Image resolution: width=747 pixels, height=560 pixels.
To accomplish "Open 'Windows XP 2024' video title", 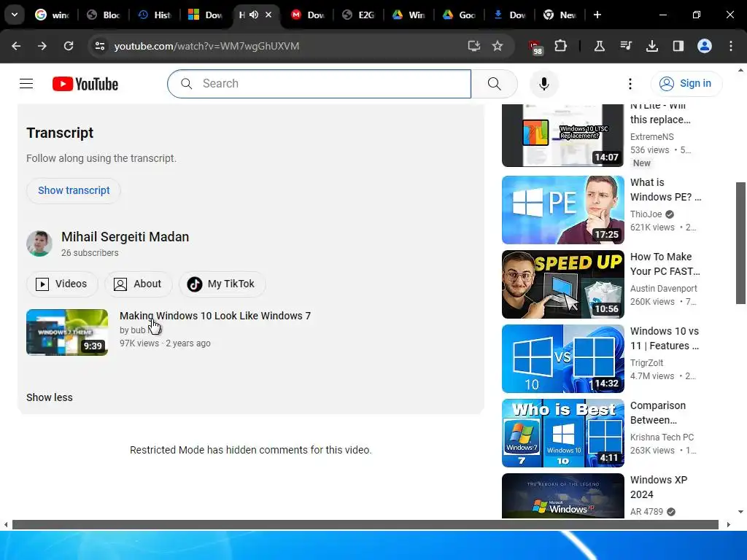I will pos(659,486).
